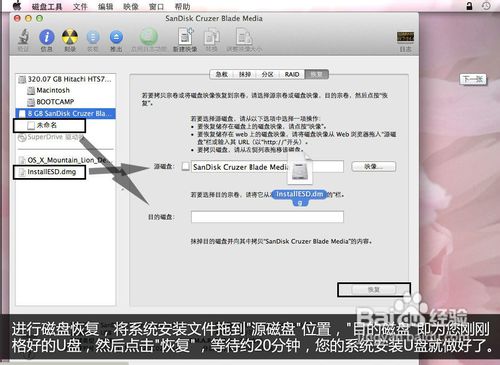Click the New Image (新建映像) toolbar icon
This screenshot has width=500, height=365.
pos(185,36)
